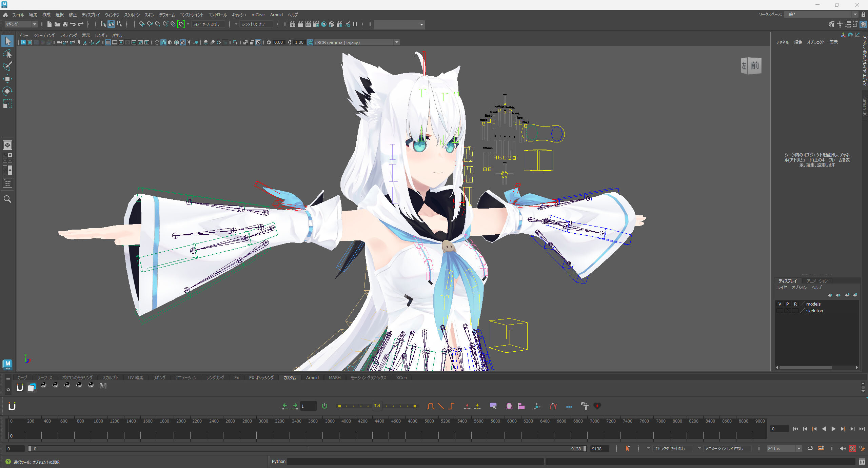The image size is (868, 468).
Task: Click the search magnifier in left sidebar
Action: point(7,199)
